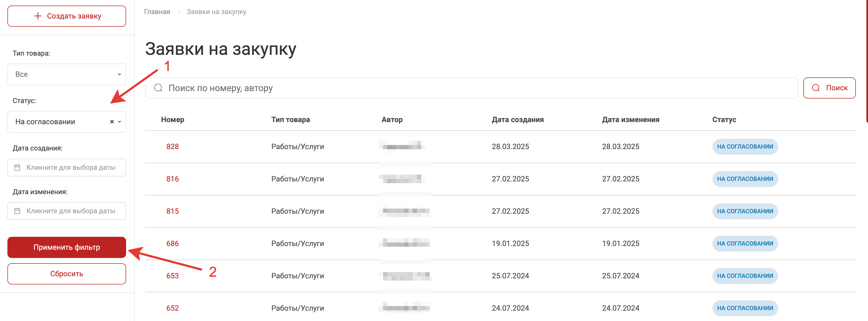Viewport: 868px width, 321px height.
Task: Open request number 828
Action: pyautogui.click(x=172, y=146)
